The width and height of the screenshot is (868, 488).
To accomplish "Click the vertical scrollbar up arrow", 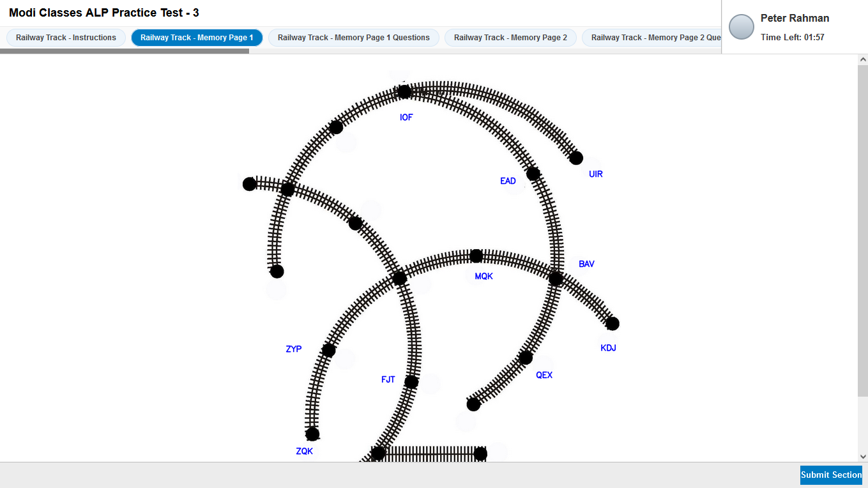I will [863, 59].
